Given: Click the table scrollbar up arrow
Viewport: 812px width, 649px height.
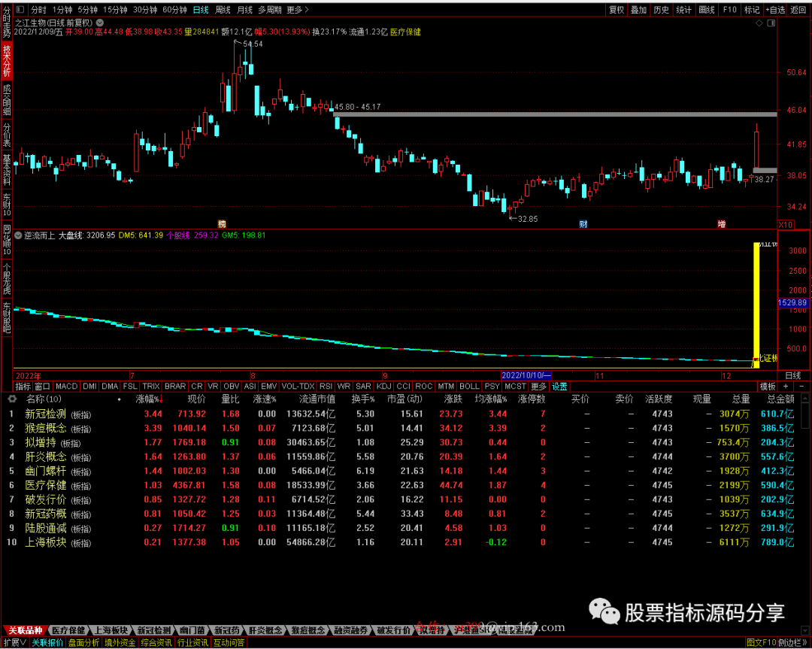Looking at the screenshot, I should tap(804, 399).
